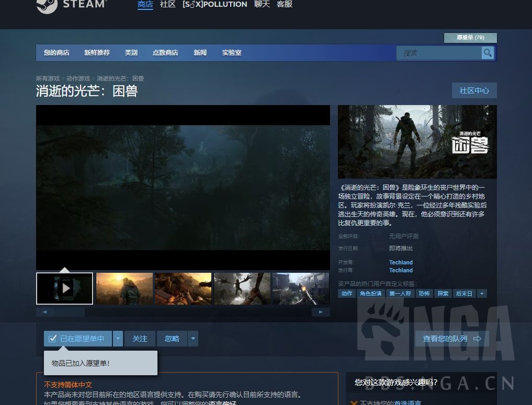Open 查看您的队列 queue button
Screen dimensions: 532x405
(451, 339)
